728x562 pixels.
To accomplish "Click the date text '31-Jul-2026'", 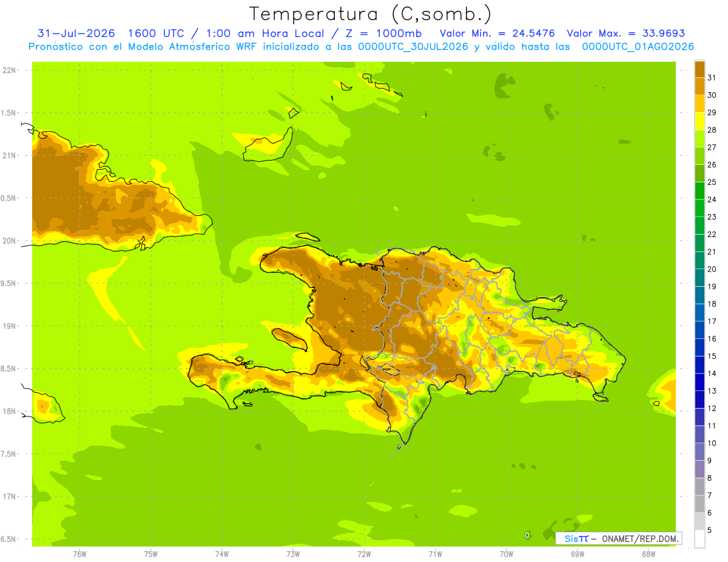I will pos(76,33).
